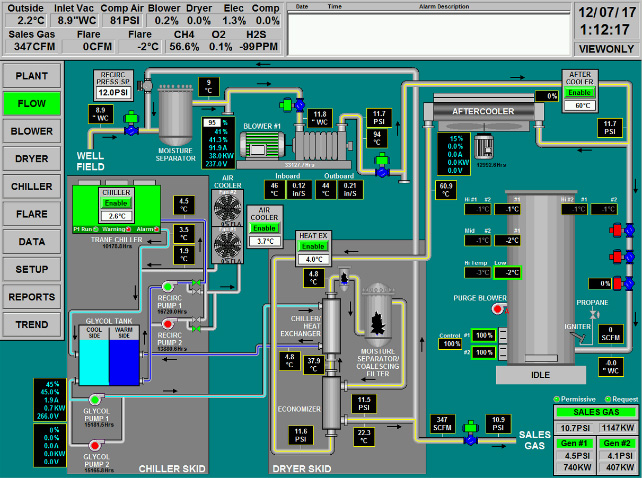Open the FLARE screen
This screenshot has height=478, width=642.
(32, 214)
